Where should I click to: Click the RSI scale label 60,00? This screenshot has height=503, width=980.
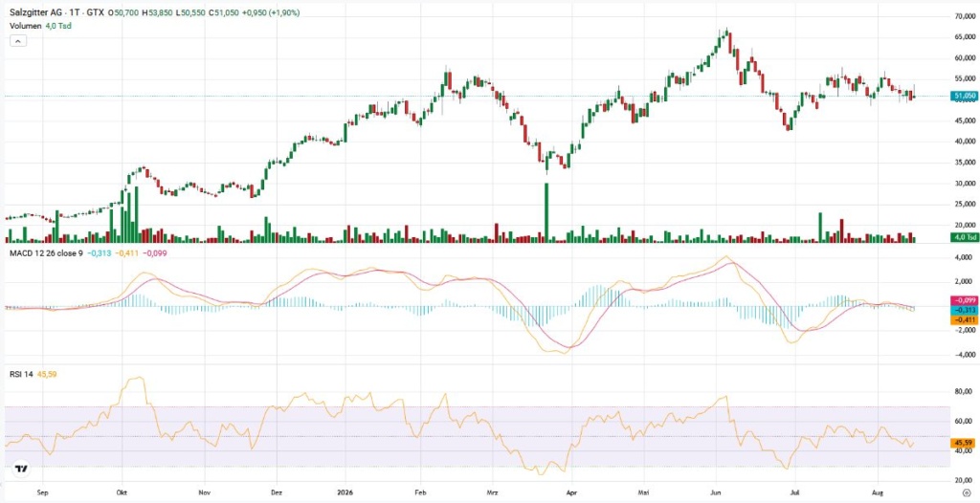point(965,421)
